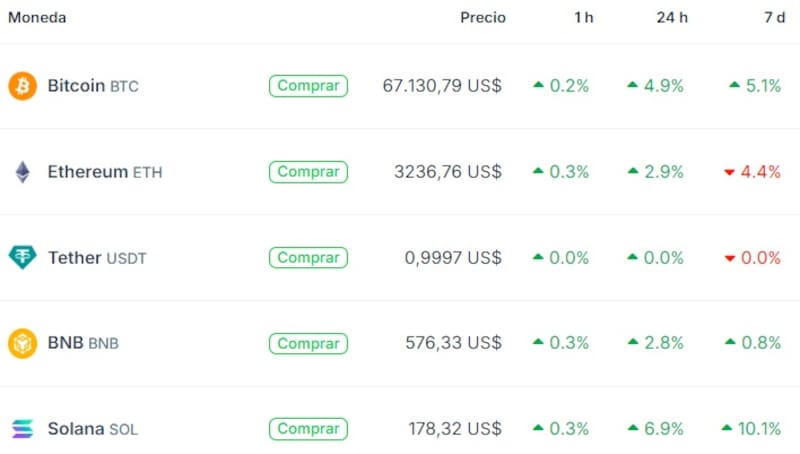
Task: Open the Ethereum ETH name link
Action: [x=104, y=172]
